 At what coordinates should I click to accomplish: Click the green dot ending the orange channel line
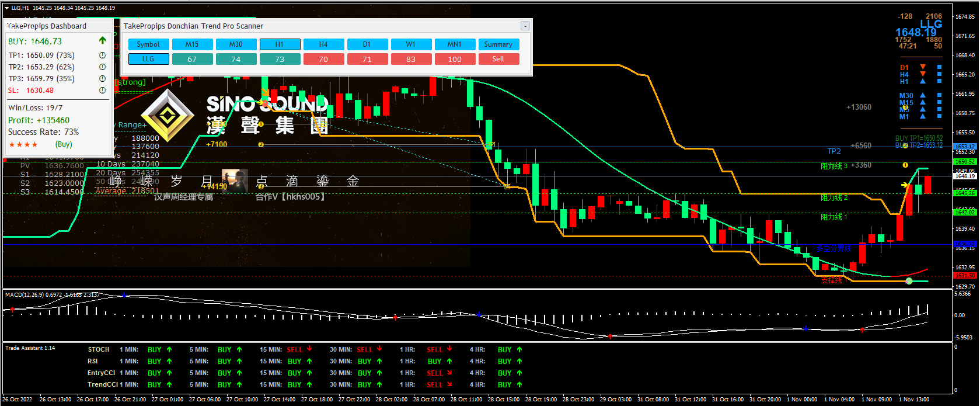909,281
